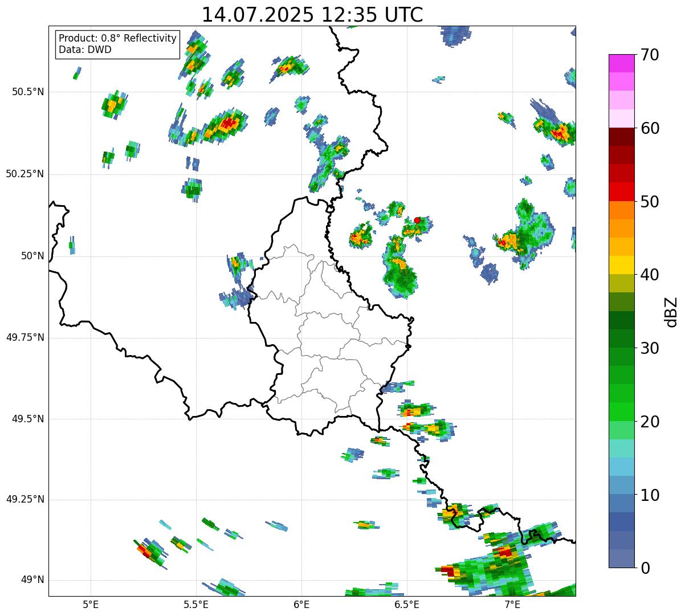Click the yellow colorbar segment at 40 dBZ
685x616 pixels.
[x=621, y=265]
